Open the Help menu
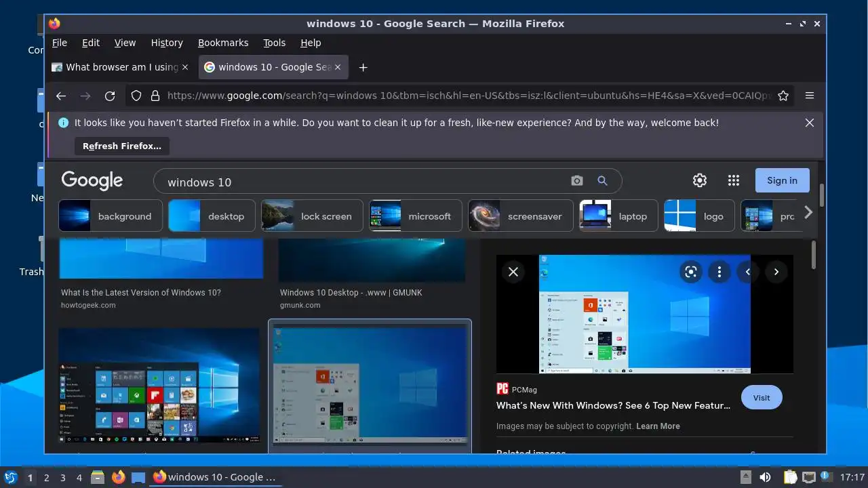 pyautogui.click(x=311, y=43)
